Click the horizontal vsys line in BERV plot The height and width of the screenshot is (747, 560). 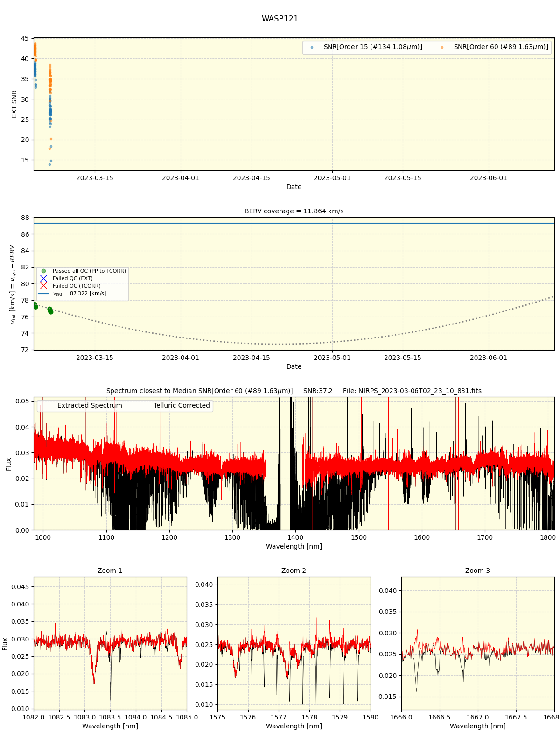(294, 223)
